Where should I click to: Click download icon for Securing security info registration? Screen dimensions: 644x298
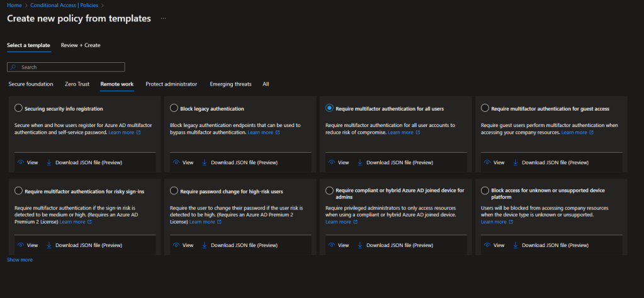pos(48,162)
